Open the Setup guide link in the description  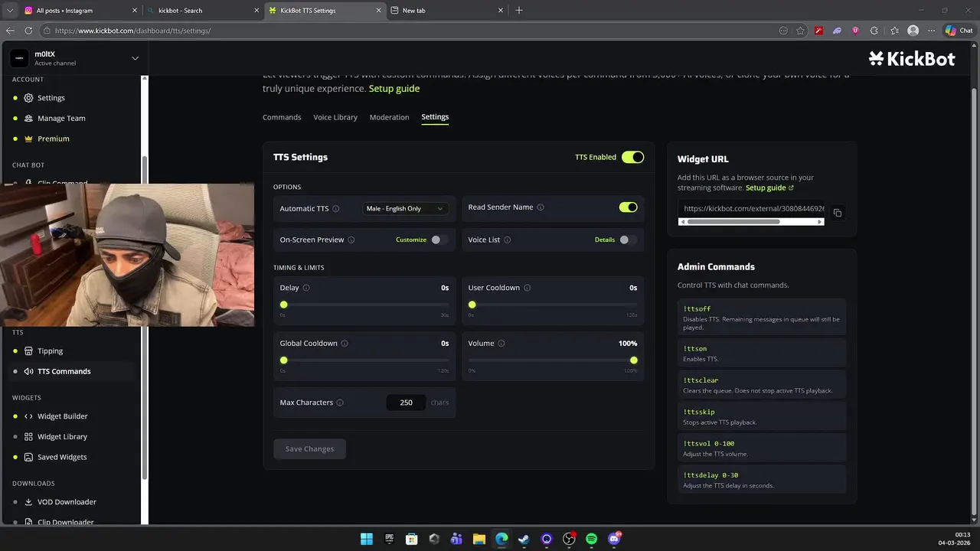[394, 89]
